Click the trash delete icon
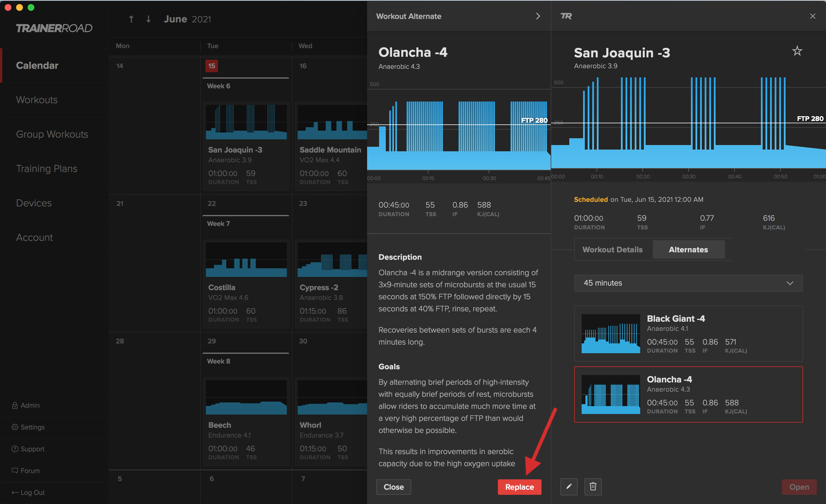This screenshot has width=826, height=504. pyautogui.click(x=593, y=487)
